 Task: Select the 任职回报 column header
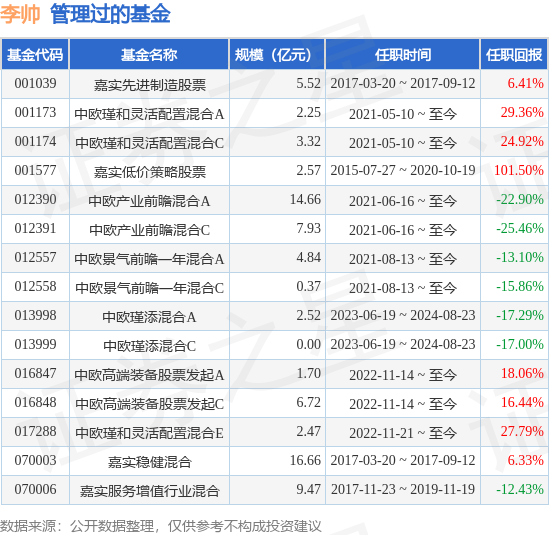[x=514, y=55]
